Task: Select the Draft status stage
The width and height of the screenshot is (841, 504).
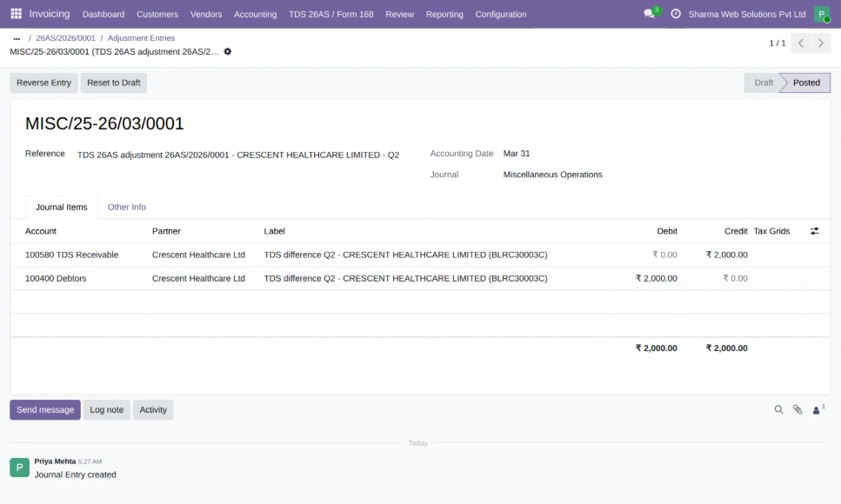Action: 764,83
